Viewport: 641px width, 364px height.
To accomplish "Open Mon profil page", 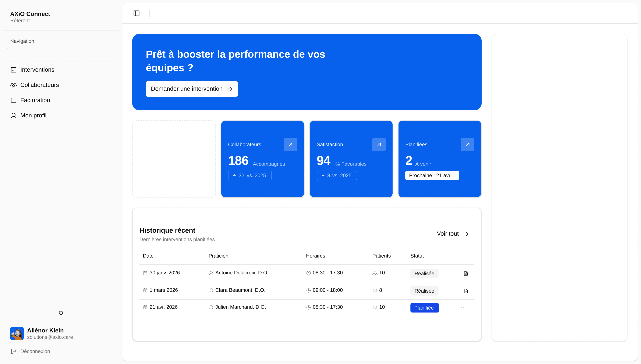I will (x=33, y=115).
